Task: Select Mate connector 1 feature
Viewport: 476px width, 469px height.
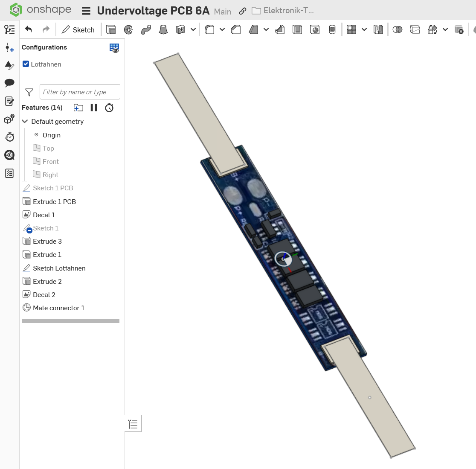Action: click(x=53, y=308)
